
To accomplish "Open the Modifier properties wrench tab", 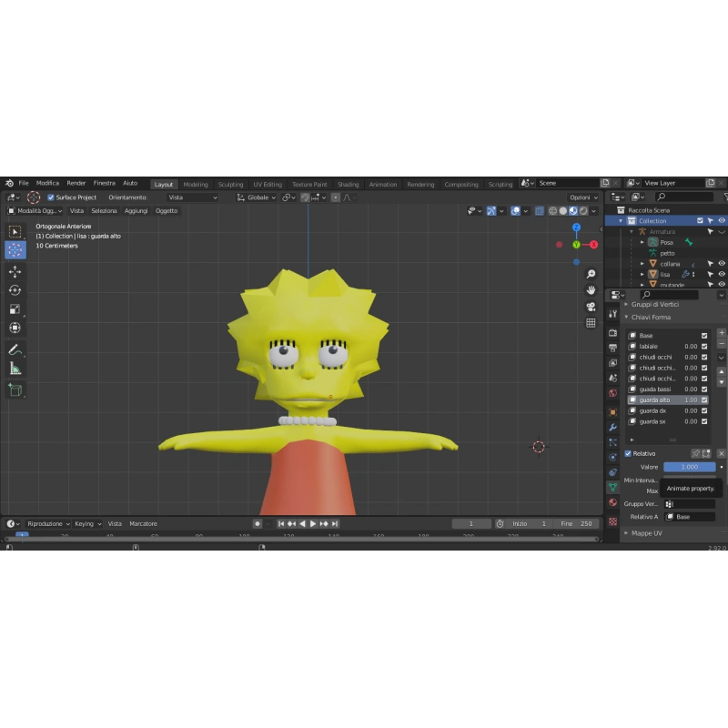I will (x=612, y=427).
